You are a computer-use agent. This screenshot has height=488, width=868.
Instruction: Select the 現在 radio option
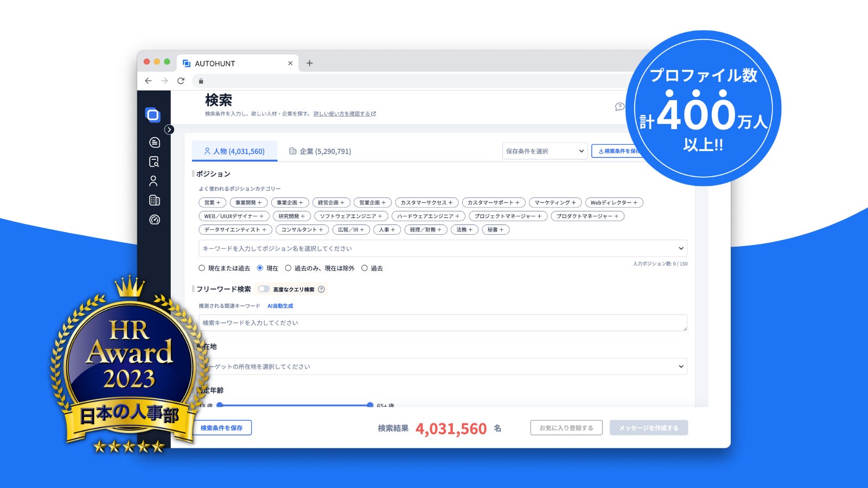[260, 268]
